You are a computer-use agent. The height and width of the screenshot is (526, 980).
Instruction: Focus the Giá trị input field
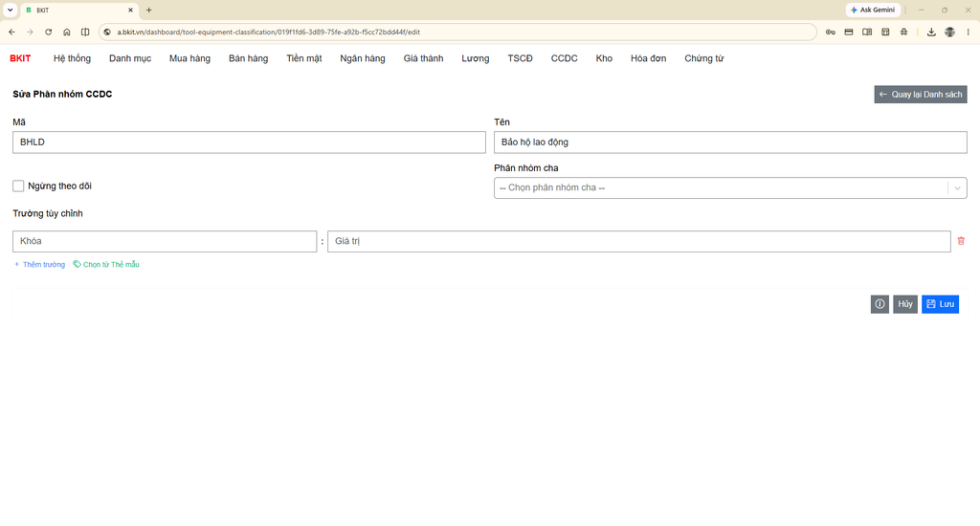(638, 241)
